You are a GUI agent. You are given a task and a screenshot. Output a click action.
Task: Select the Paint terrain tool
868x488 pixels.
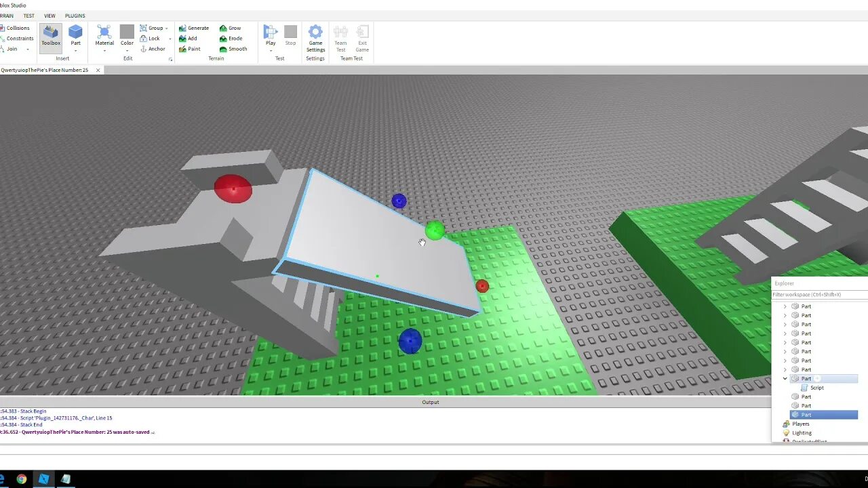(x=190, y=49)
